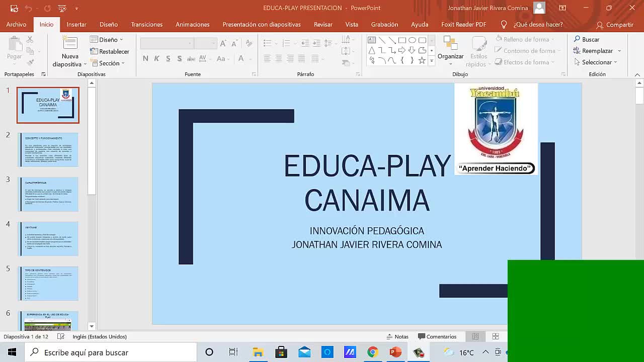This screenshot has height=362, width=644.
Task: Expand the Reemplazar dropdown arrow
Action: (619, 51)
